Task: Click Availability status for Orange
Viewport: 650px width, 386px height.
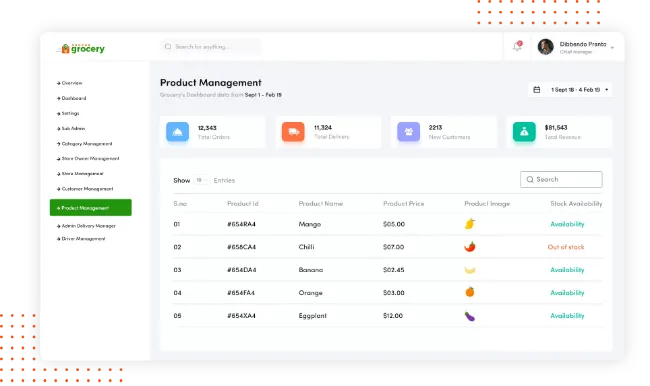Action: click(567, 293)
